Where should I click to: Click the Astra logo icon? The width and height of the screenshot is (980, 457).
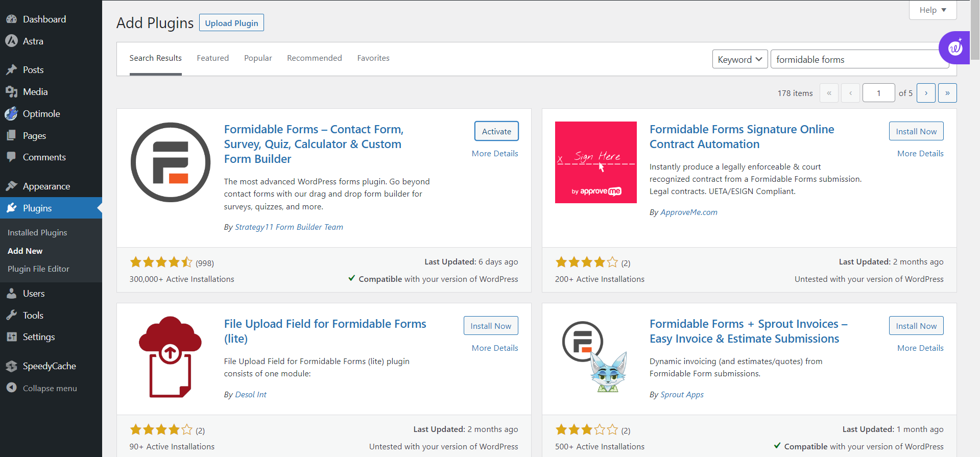point(11,41)
